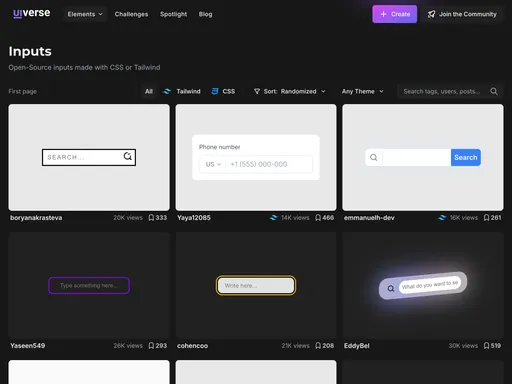The image size is (512, 384).
Task: Click the blue Search button preview
Action: coord(466,157)
